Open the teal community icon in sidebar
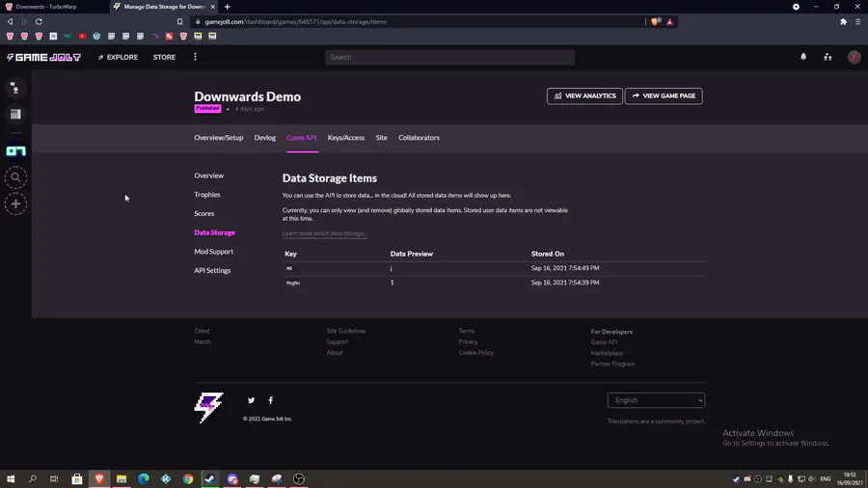868x488 pixels. [15, 151]
